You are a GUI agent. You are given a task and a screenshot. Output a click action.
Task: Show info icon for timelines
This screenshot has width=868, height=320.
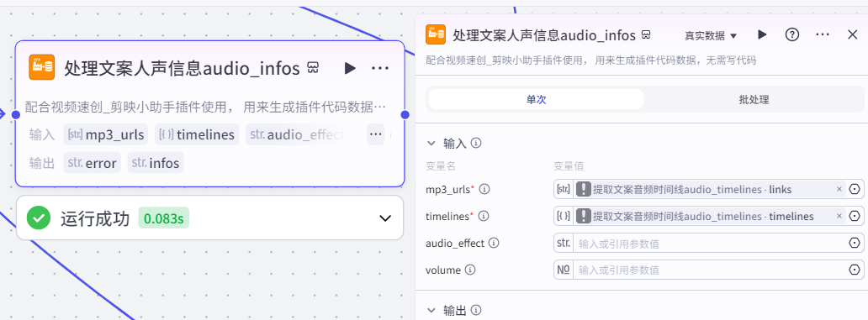point(484,216)
